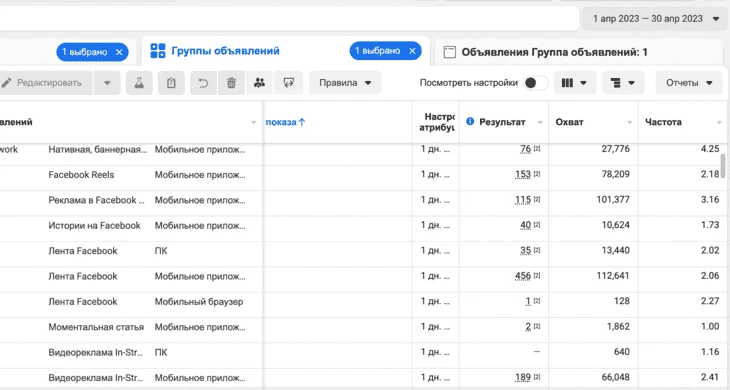The width and height of the screenshot is (730, 390).
Task: Click the reach value 66,048
Action: click(615, 377)
